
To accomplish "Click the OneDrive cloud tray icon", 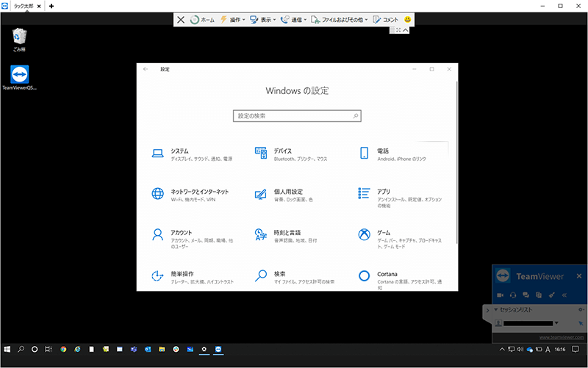I will click(x=529, y=350).
